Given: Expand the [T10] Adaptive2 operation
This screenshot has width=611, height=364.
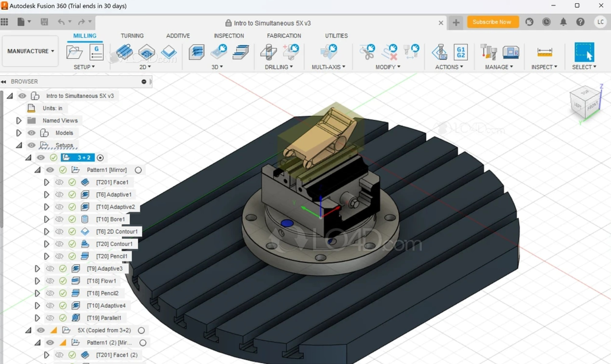Looking at the screenshot, I should 46,207.
